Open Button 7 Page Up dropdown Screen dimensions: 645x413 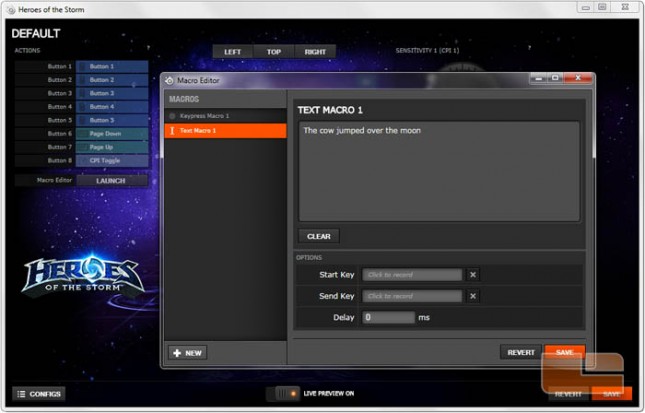point(112,147)
